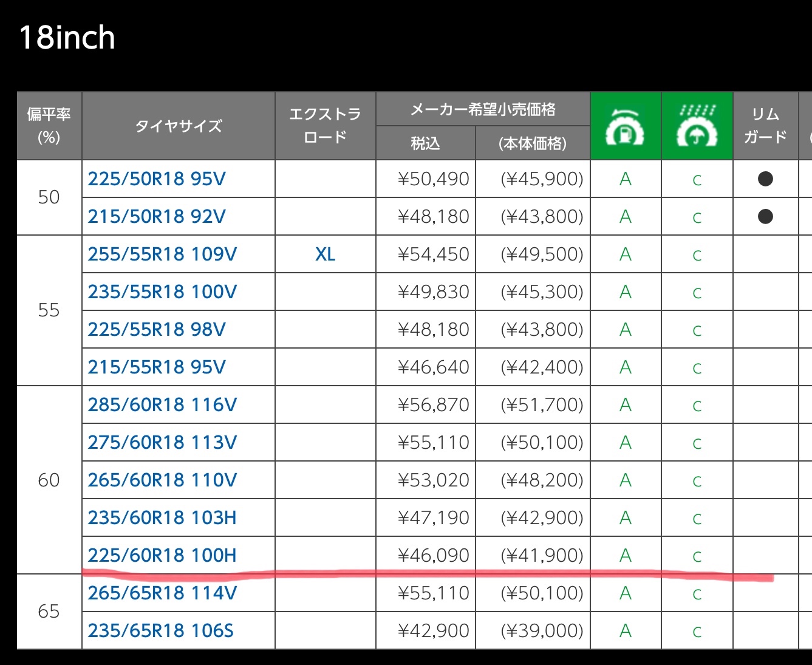Open the 215/50R18 92V tire link

pos(157,217)
